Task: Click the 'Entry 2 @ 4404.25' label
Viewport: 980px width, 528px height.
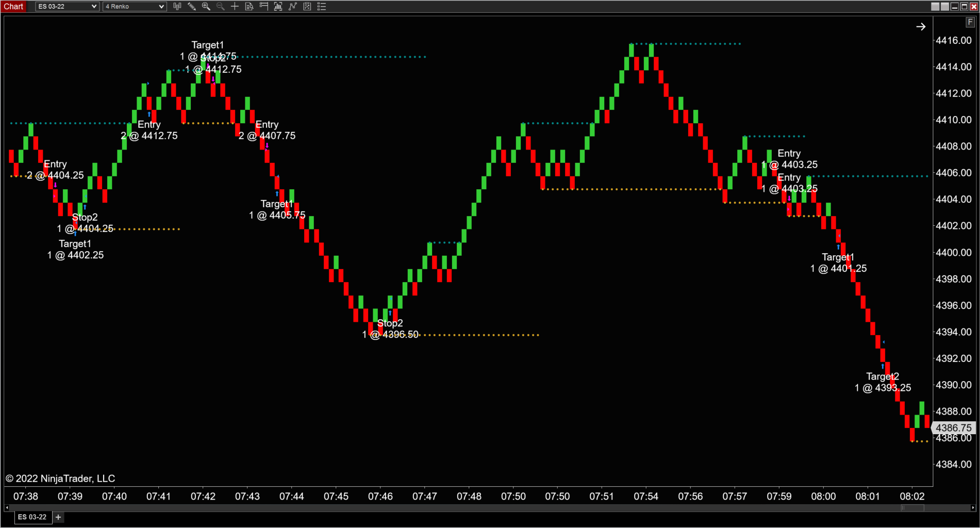Action: coord(55,170)
